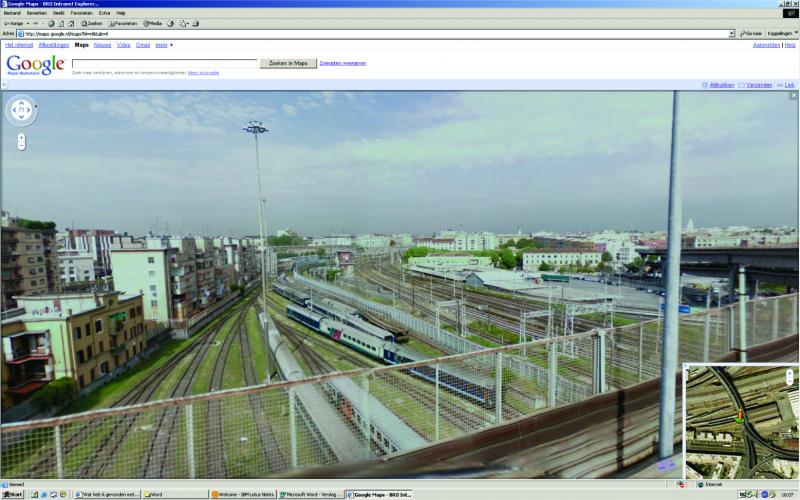The image size is (800, 500).
Task: Open the Bestand menu
Action: pyautogui.click(x=12, y=13)
